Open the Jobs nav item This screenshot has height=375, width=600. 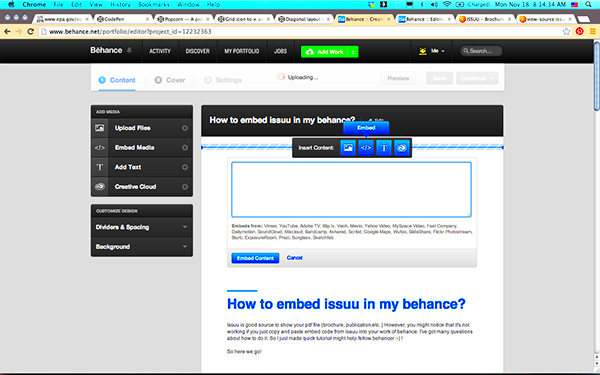pyautogui.click(x=280, y=51)
